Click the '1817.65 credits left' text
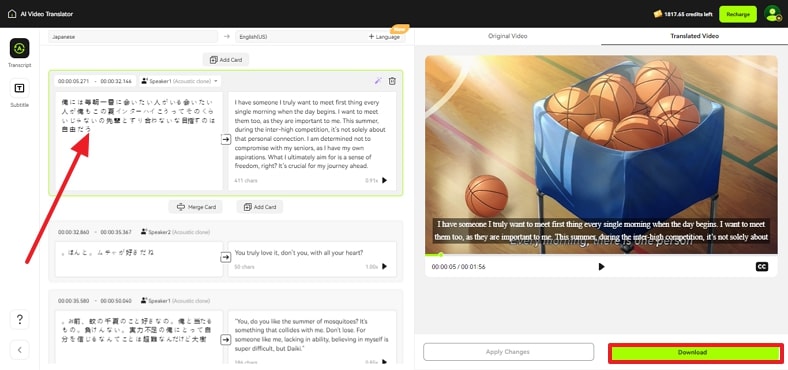Image resolution: width=788 pixels, height=370 pixels. 688,14
